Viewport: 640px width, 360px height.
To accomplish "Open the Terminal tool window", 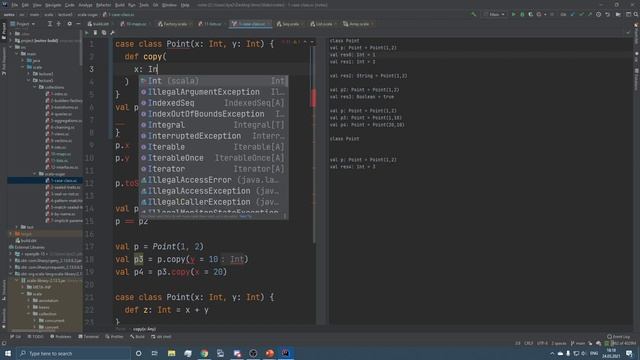I will (x=89, y=337).
